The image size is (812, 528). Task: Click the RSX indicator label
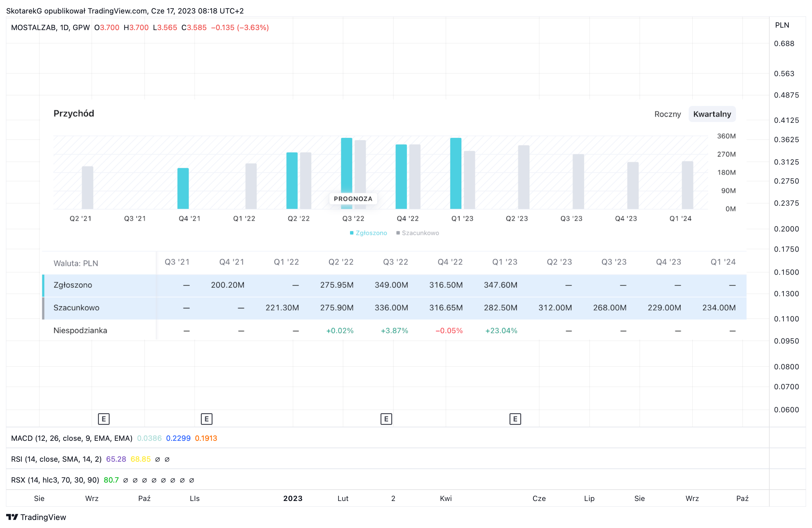click(x=55, y=480)
